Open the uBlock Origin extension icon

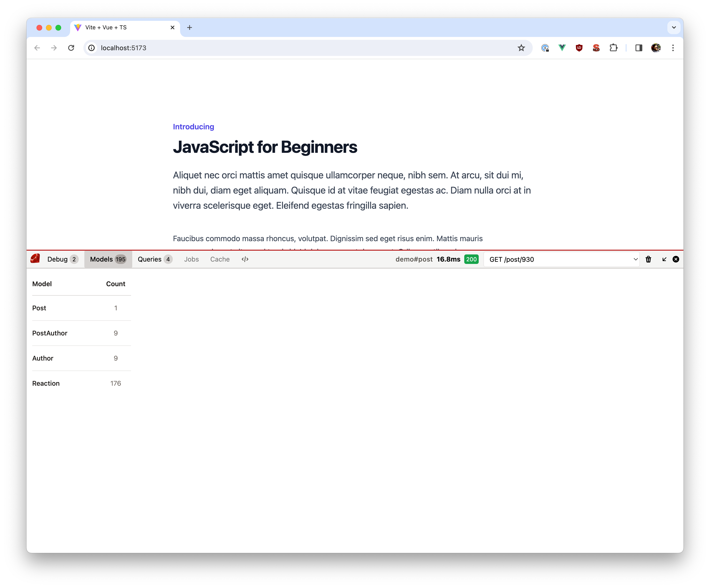tap(579, 48)
